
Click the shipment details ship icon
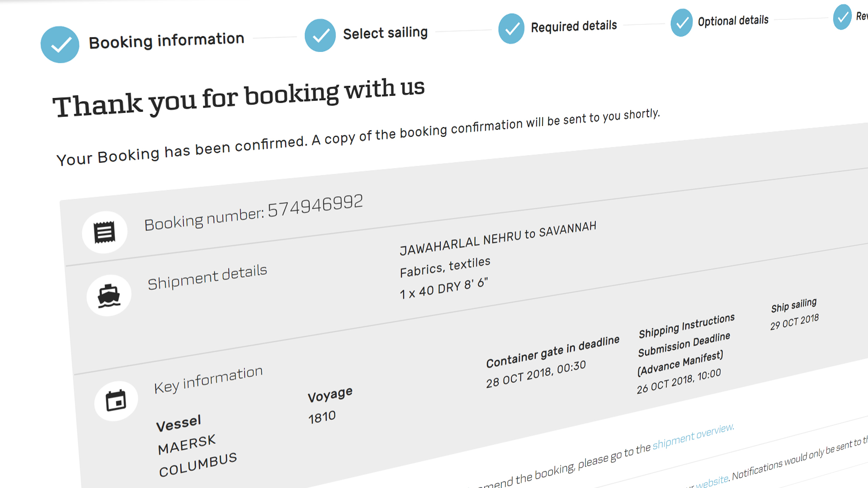click(109, 296)
